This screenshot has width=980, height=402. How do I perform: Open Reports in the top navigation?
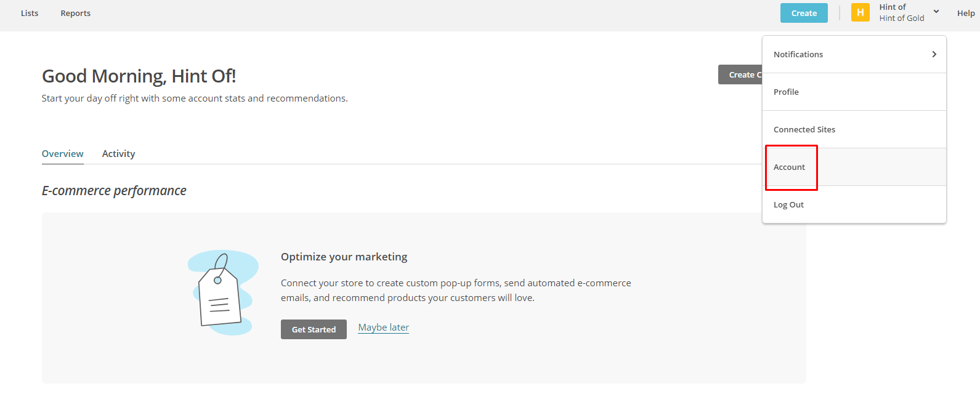pyautogui.click(x=76, y=13)
